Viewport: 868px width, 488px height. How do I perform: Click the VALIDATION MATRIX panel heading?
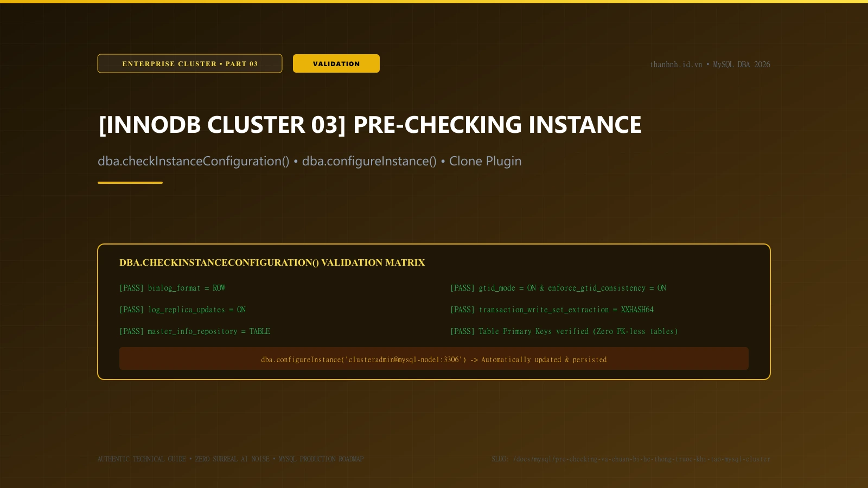(x=272, y=262)
